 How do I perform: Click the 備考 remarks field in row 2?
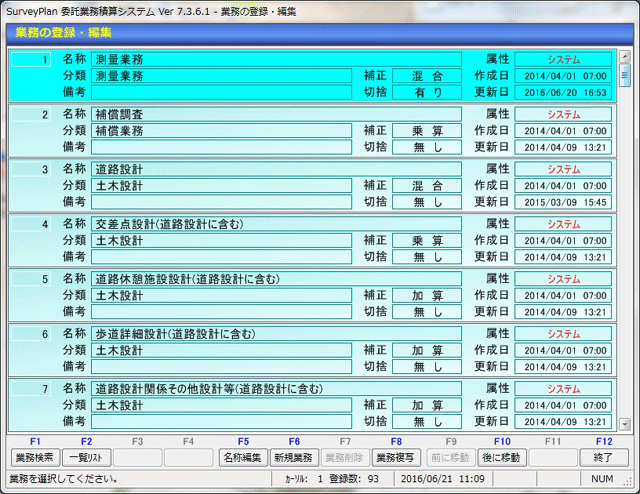point(221,147)
